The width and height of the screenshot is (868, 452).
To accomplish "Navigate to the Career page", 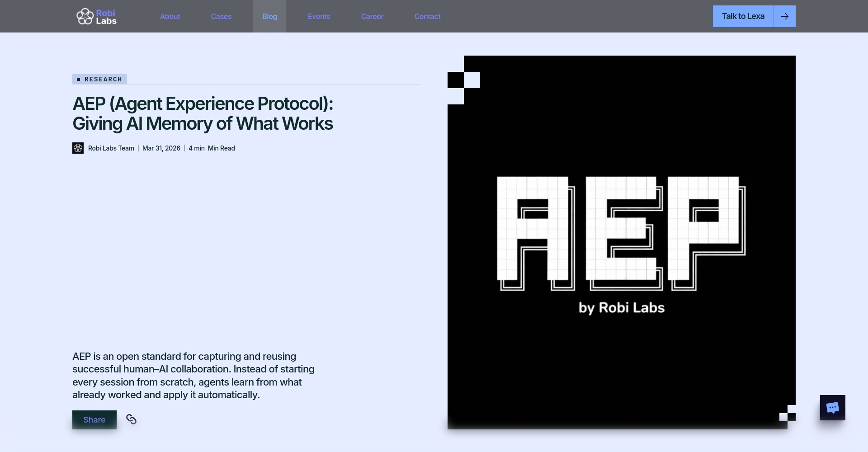I will 372,16.
